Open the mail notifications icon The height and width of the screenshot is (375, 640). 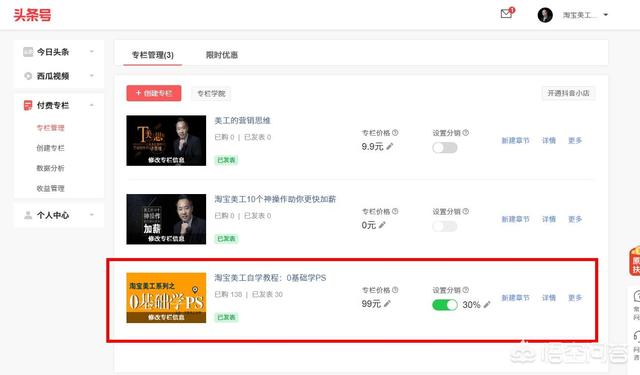coord(507,13)
